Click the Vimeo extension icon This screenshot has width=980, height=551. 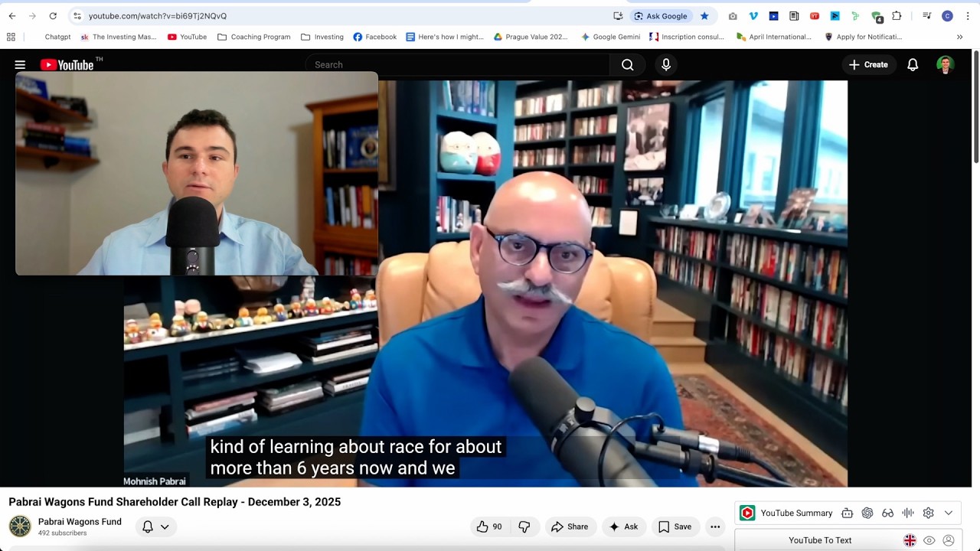click(x=753, y=16)
